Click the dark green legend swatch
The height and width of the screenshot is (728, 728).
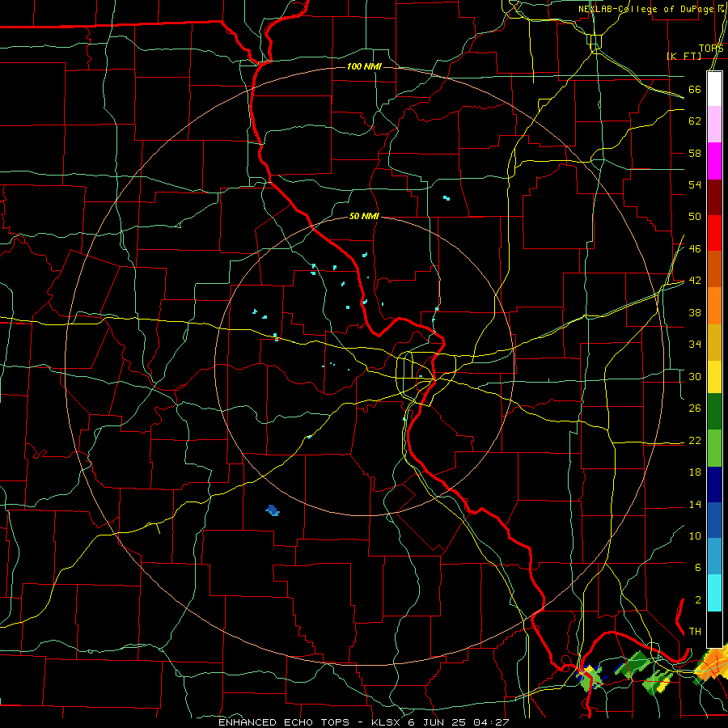point(714,412)
